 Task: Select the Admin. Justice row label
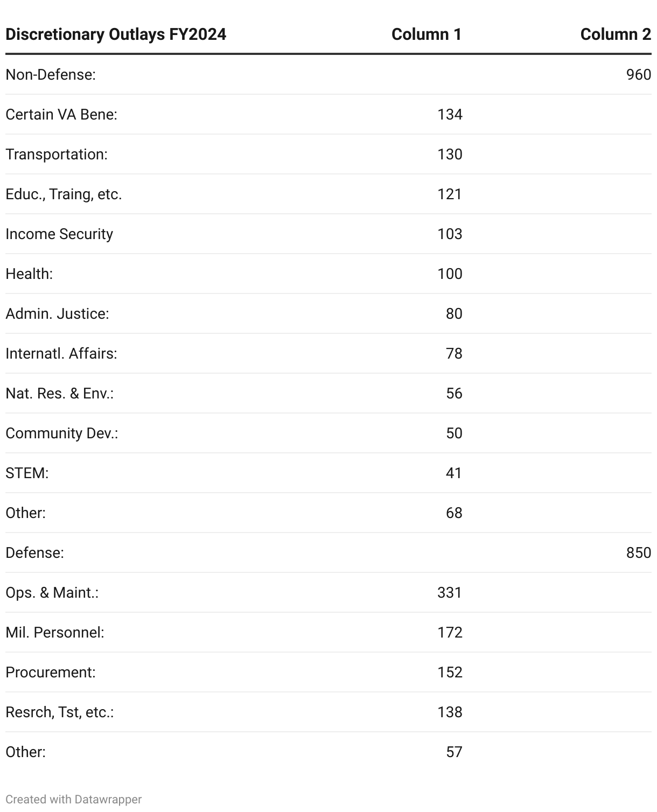pos(57,313)
